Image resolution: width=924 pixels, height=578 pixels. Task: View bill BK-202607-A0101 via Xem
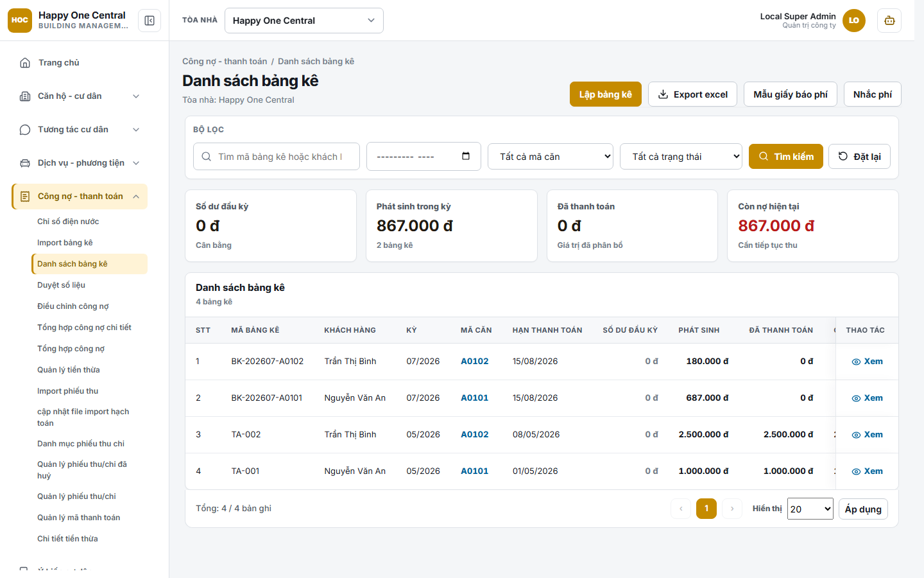point(867,398)
